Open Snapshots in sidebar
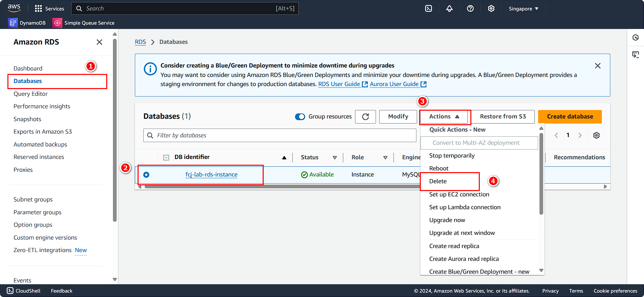 click(x=27, y=119)
